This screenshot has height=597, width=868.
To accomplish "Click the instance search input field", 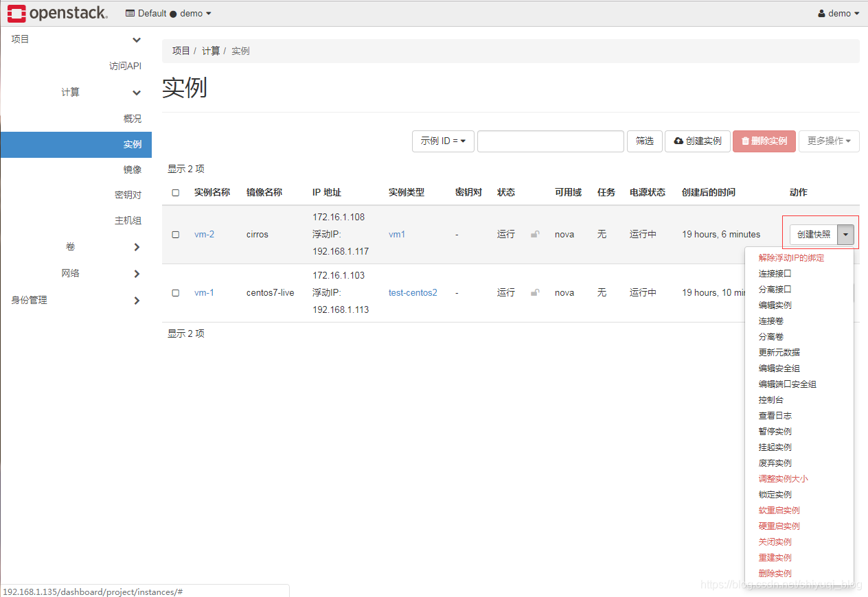I will (550, 141).
